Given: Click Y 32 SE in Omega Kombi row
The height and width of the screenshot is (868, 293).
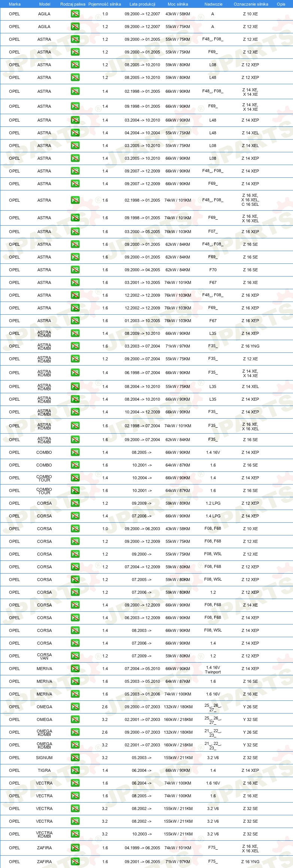Looking at the screenshot, I should (x=250, y=745).
